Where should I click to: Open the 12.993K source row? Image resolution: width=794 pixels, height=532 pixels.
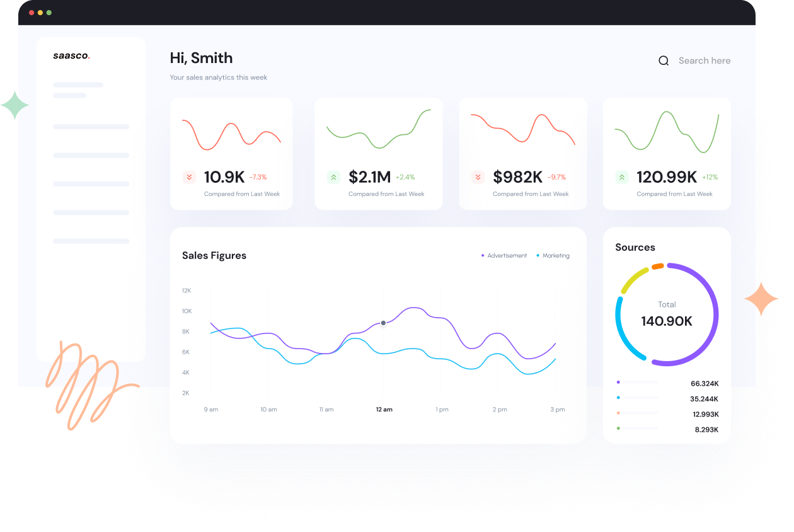667,413
